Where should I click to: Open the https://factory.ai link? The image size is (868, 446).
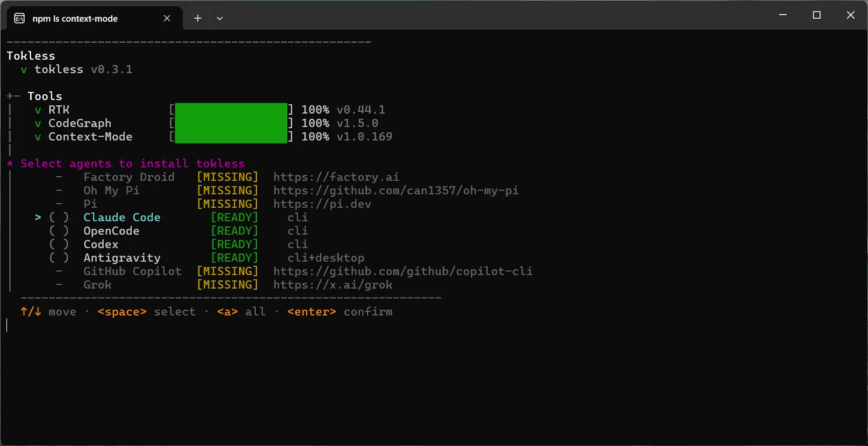tap(337, 177)
